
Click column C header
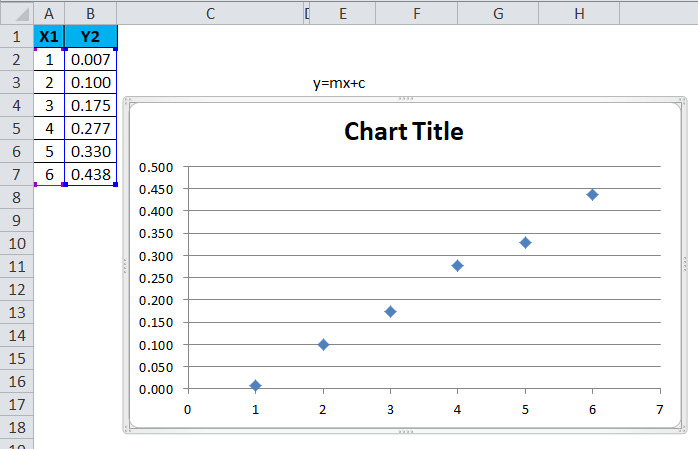210,13
